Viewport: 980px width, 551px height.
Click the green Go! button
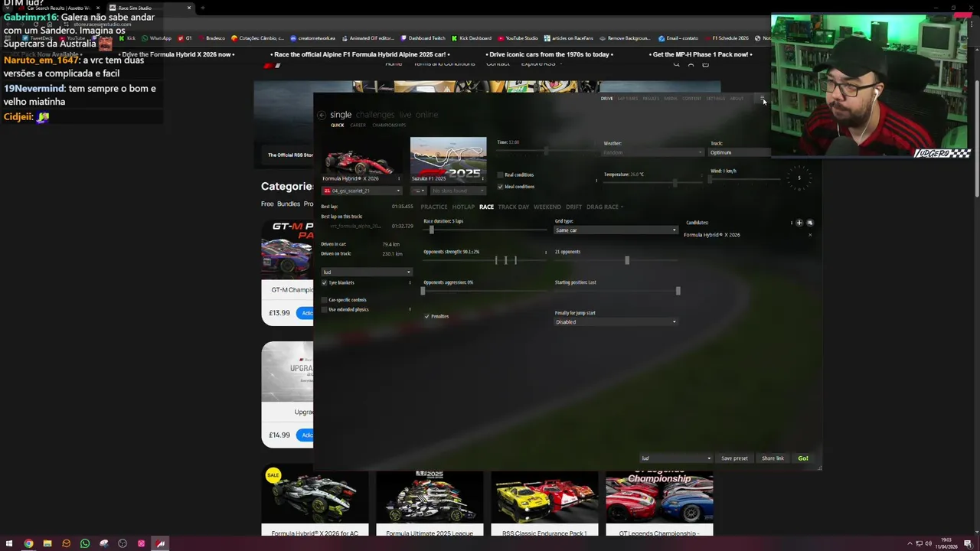pos(803,458)
